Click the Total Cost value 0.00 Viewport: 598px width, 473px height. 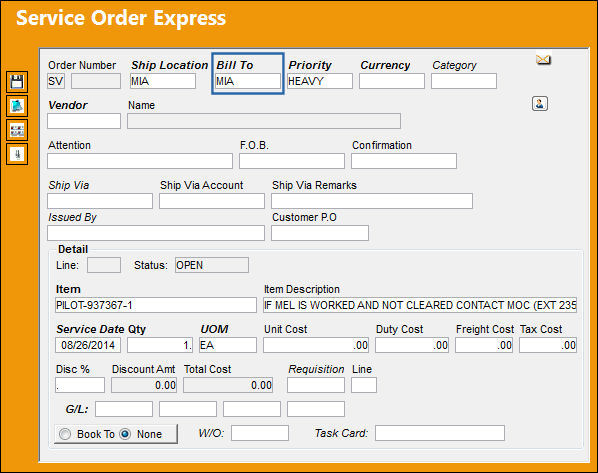pos(228,385)
